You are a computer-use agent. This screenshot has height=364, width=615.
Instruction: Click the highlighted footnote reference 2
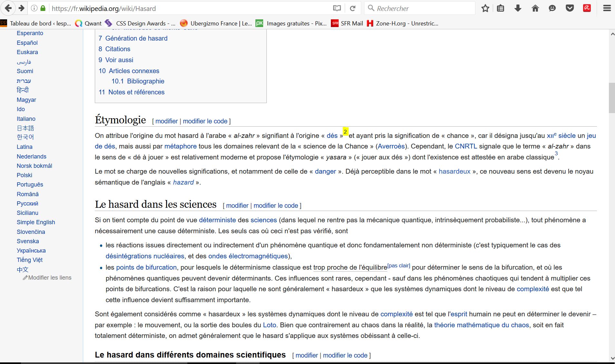[x=345, y=132]
